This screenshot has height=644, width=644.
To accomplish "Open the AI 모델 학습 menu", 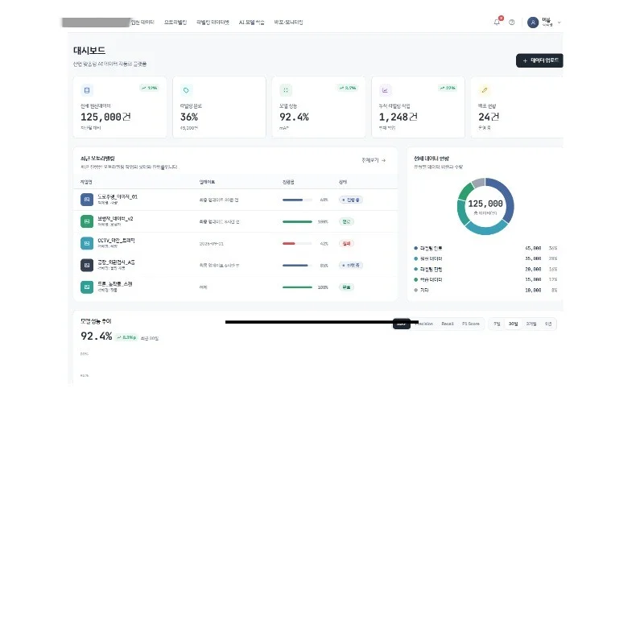I will point(251,23).
